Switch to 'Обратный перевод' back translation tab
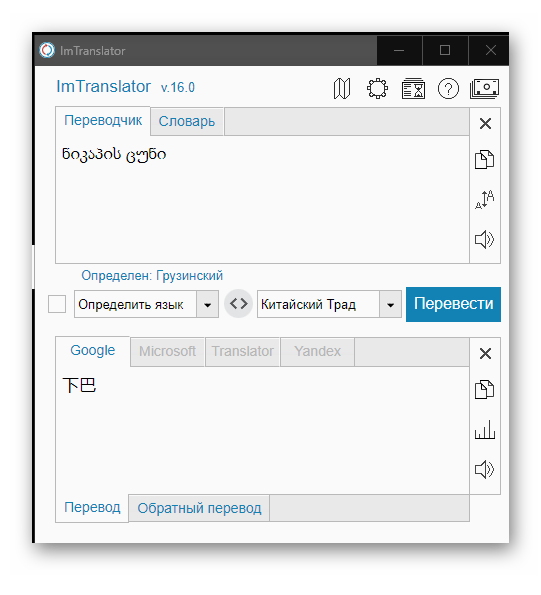The height and width of the screenshot is (595, 541). (199, 508)
